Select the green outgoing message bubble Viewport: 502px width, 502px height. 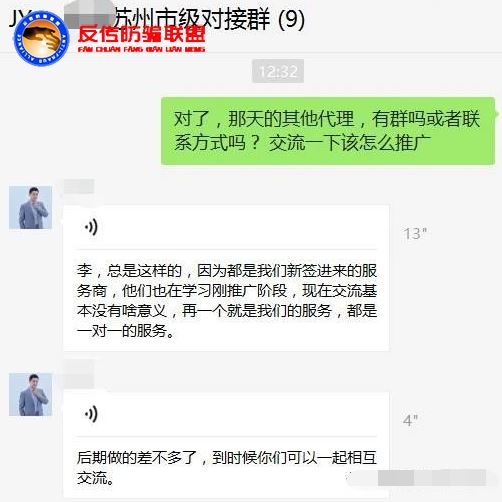pos(328,131)
